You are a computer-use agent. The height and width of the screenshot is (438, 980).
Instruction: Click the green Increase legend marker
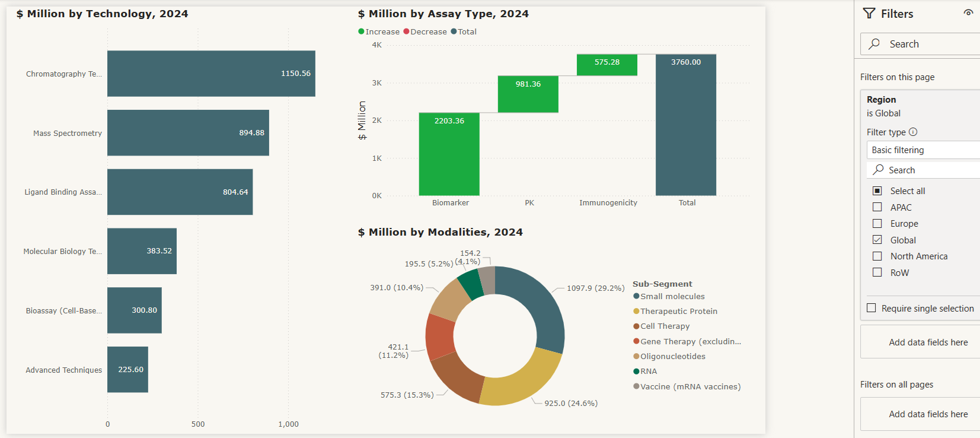tap(361, 31)
